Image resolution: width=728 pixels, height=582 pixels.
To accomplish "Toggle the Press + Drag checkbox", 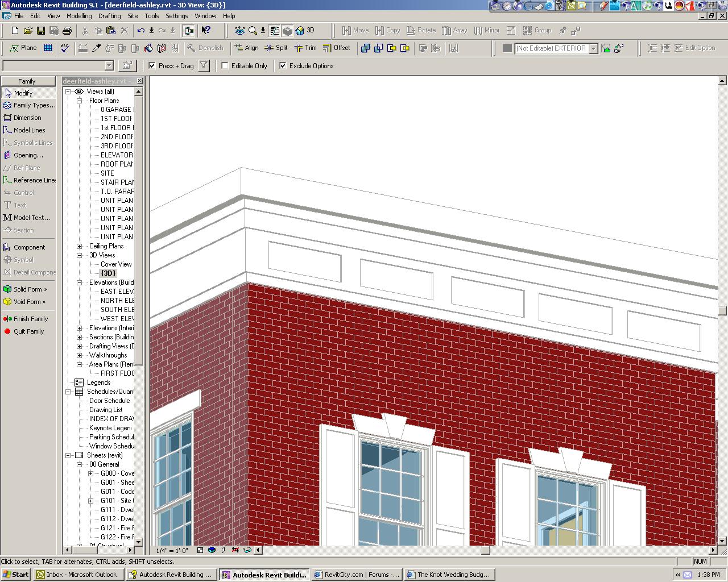I will coord(152,66).
